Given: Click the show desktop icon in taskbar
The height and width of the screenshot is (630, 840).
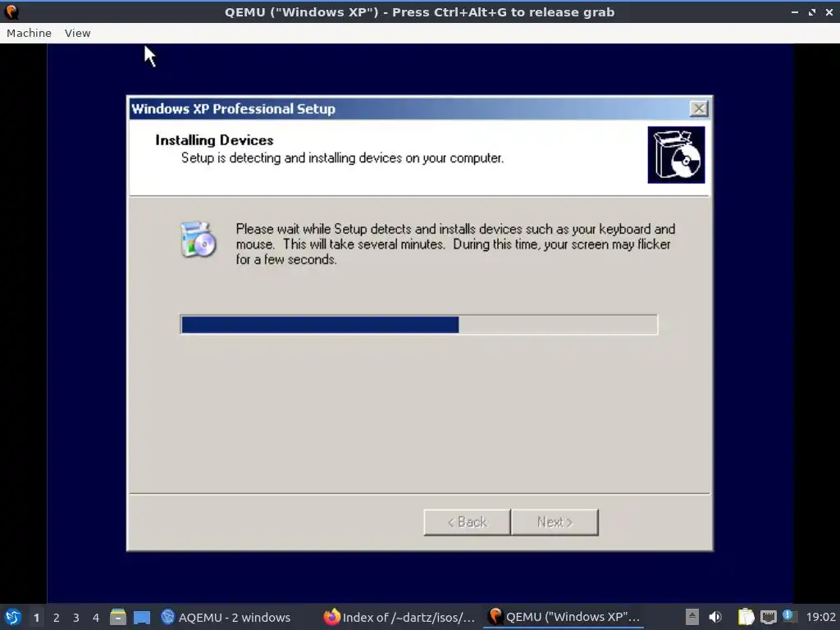Looking at the screenshot, I should (142, 617).
